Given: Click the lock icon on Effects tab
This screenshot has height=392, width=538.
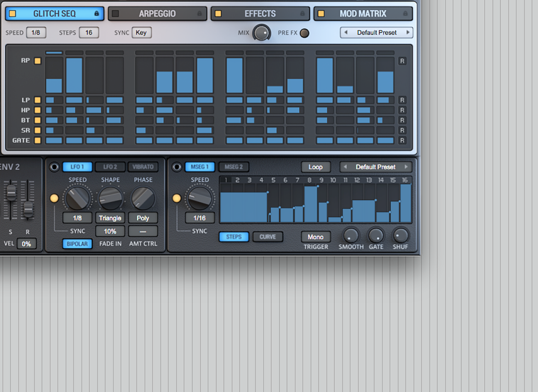Looking at the screenshot, I should tap(302, 13).
